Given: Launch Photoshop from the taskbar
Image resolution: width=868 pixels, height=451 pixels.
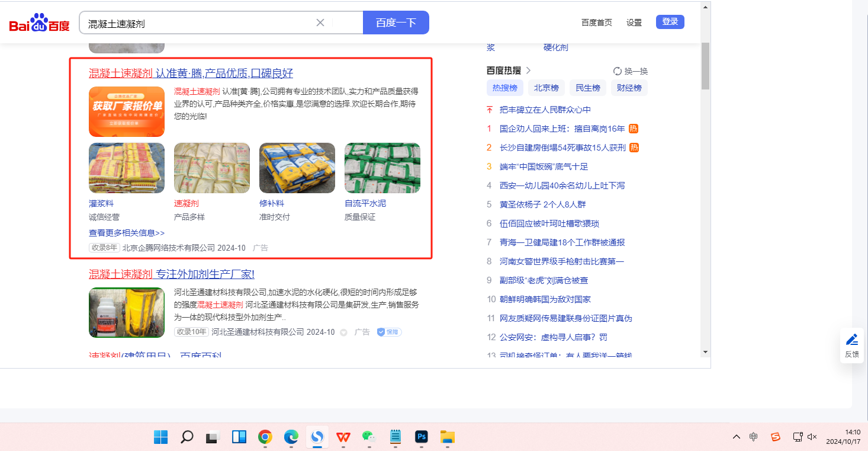Looking at the screenshot, I should tap(422, 437).
